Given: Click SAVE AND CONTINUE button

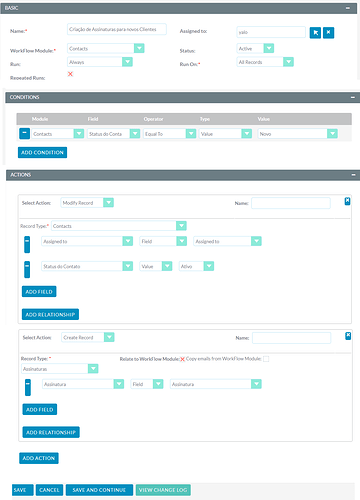Looking at the screenshot, I should [99, 490].
